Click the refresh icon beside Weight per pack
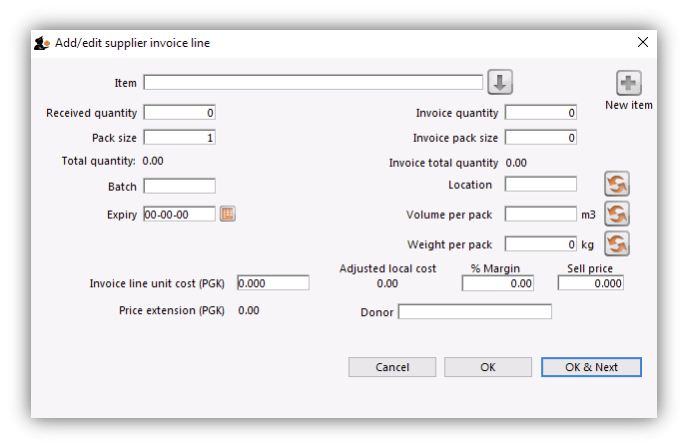 pyautogui.click(x=617, y=244)
